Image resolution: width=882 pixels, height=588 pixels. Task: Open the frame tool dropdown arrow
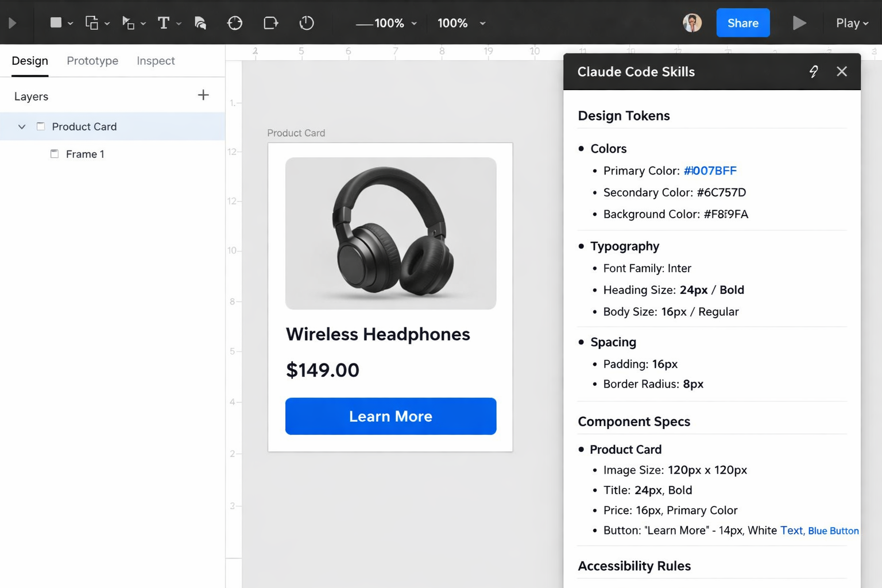[x=107, y=24]
